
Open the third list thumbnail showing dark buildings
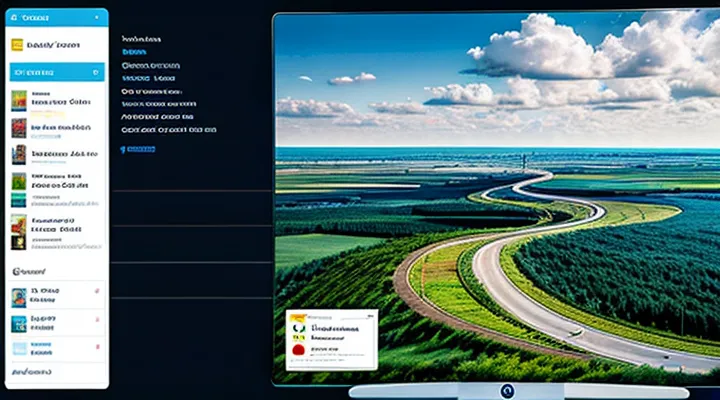[19, 155]
